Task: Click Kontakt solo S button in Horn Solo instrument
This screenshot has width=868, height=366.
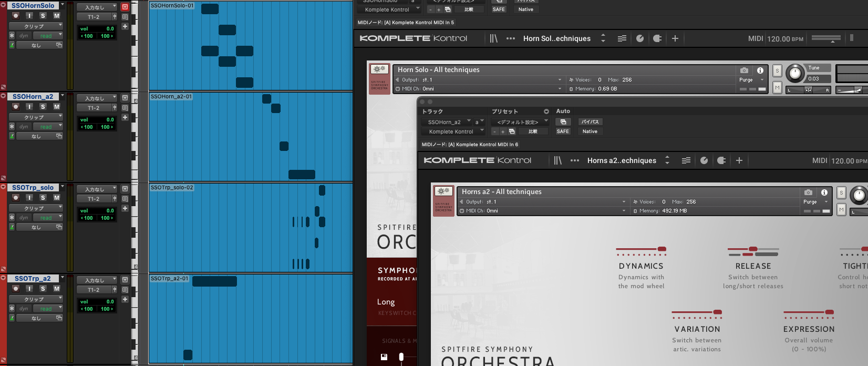Action: coord(777,71)
